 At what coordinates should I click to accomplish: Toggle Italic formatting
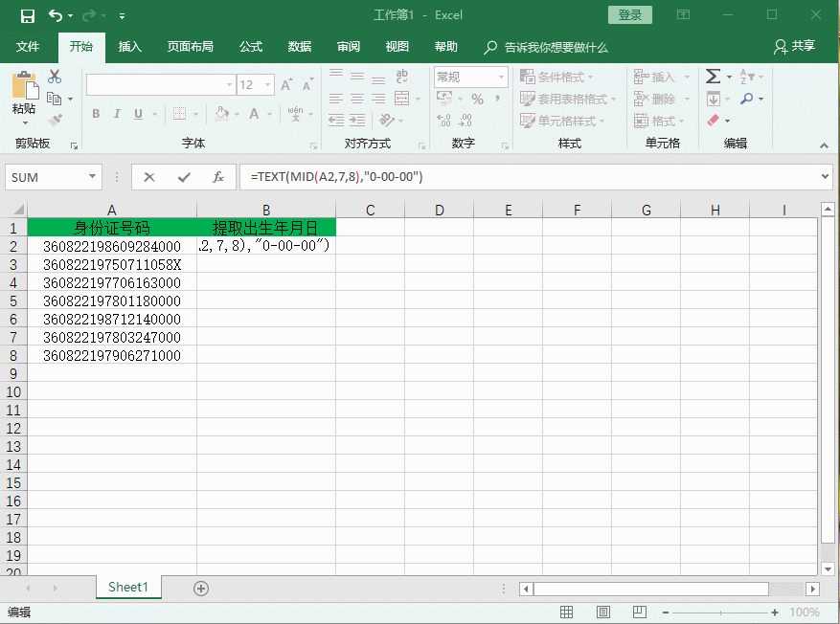tap(116, 114)
